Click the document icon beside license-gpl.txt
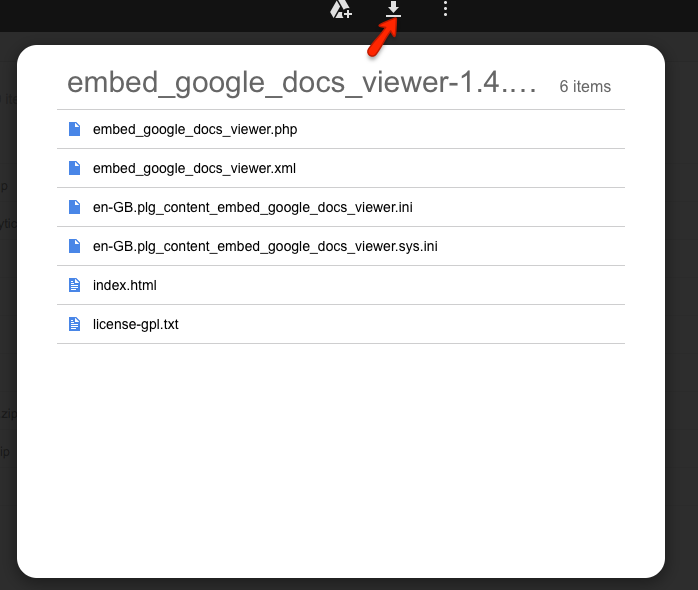 74,324
